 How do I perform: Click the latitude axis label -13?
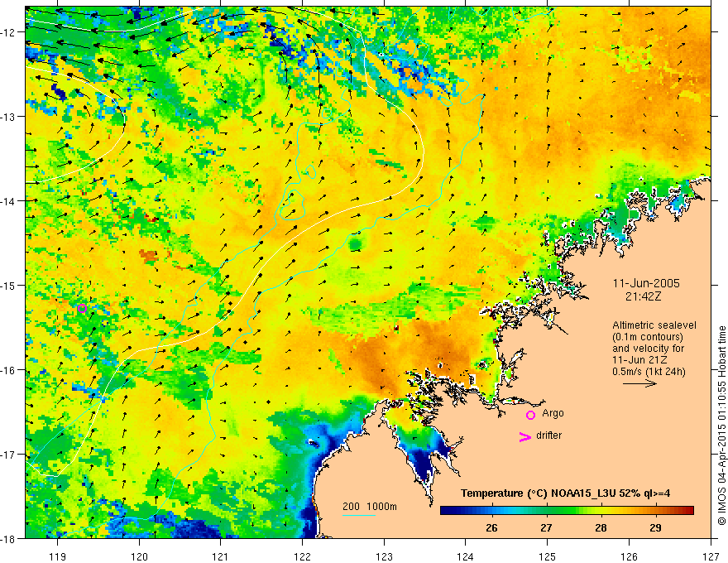pos(8,117)
